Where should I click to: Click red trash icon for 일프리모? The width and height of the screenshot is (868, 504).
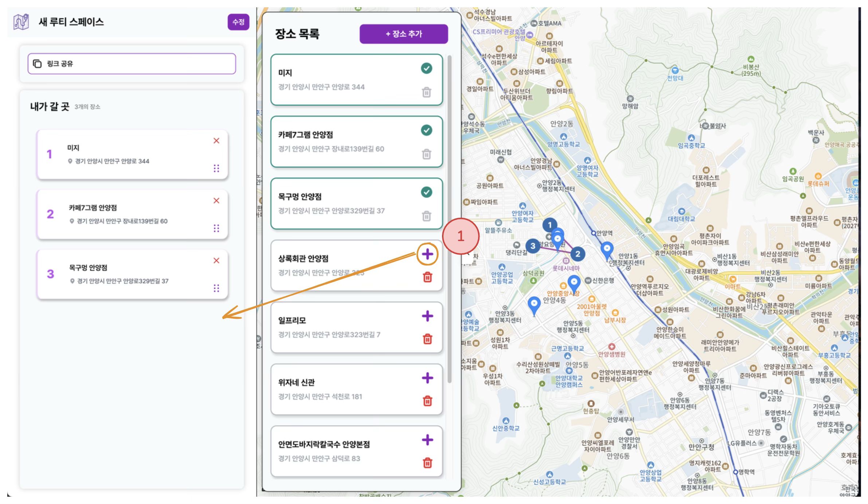[x=427, y=339]
